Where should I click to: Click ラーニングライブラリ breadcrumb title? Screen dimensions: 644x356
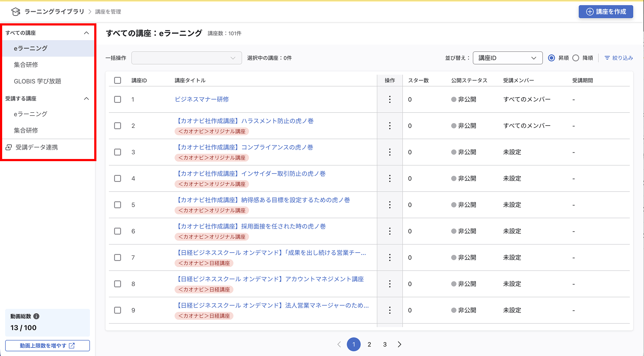(54, 12)
